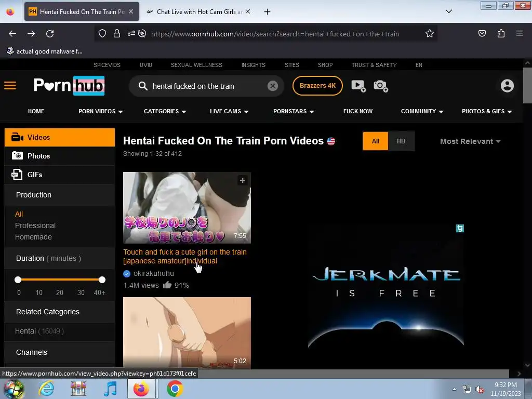Open the Firefox application menu

520,33
